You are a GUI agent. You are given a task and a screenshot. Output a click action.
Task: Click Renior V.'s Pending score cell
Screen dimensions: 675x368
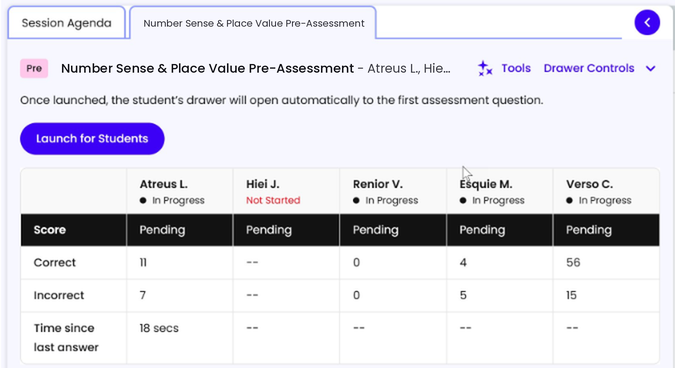click(x=393, y=230)
